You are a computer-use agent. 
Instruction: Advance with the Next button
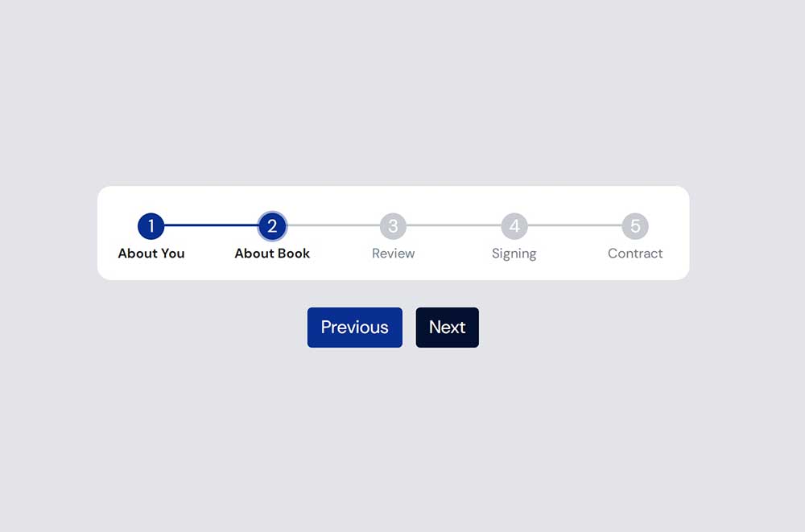(x=447, y=328)
